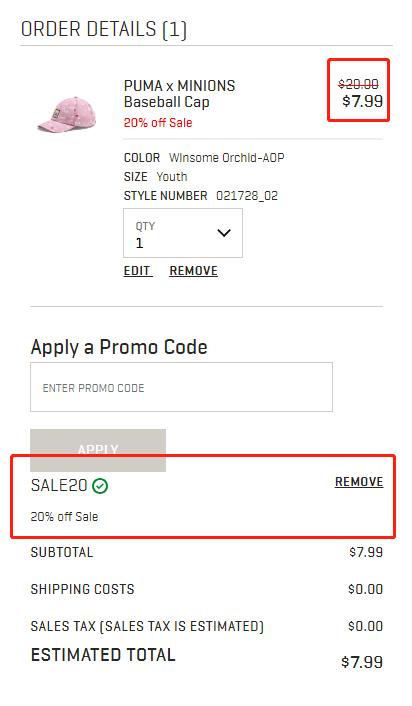Image resolution: width=412 pixels, height=706 pixels.
Task: Click the PUMA x MINIONS Baseball Cap title
Action: [x=179, y=94]
